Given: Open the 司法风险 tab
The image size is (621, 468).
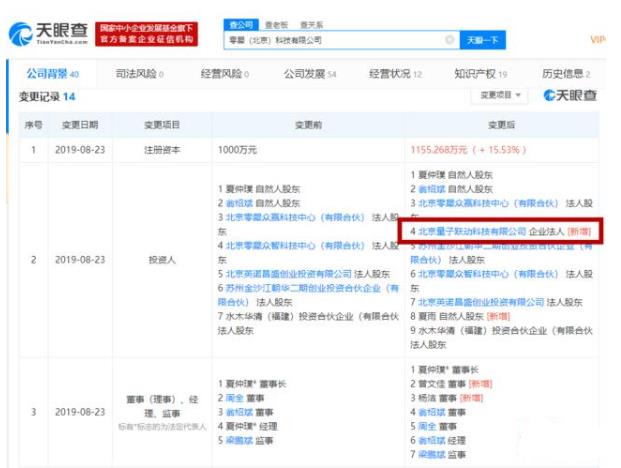Looking at the screenshot, I should (x=136, y=74).
